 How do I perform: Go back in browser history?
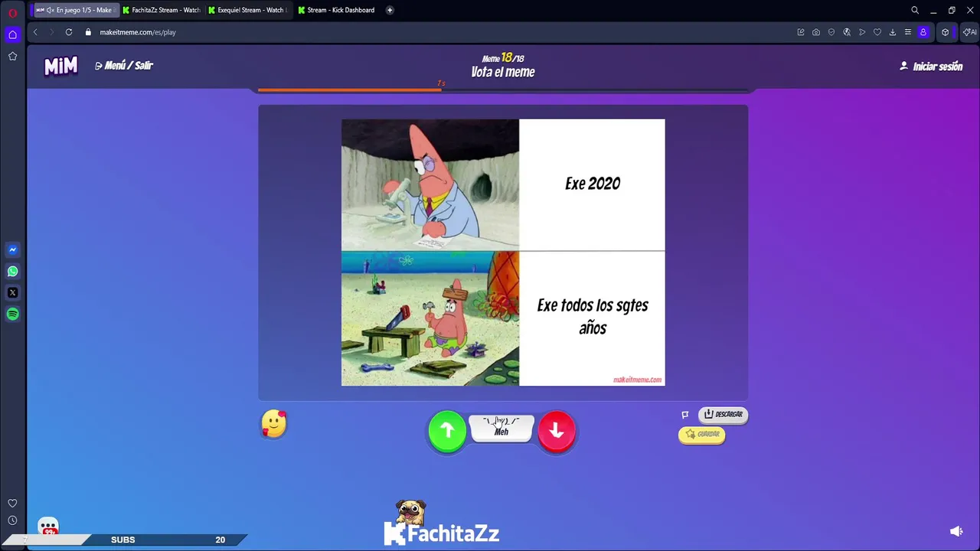(x=35, y=32)
